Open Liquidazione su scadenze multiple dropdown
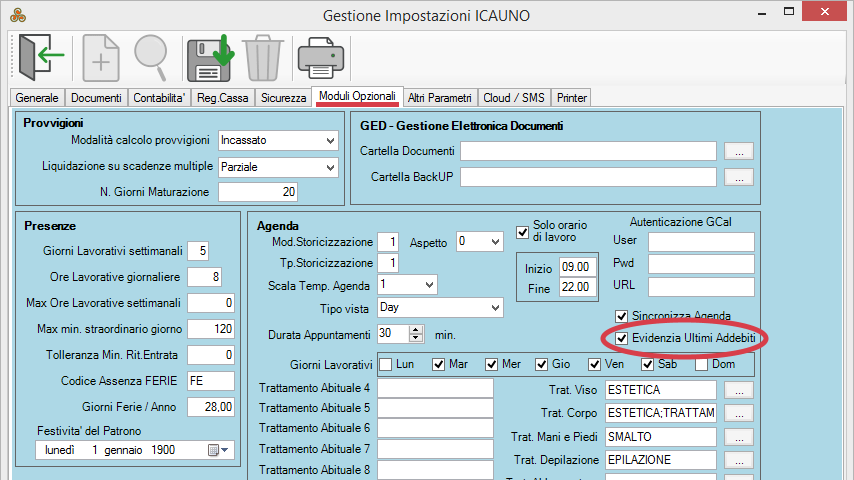 331,166
